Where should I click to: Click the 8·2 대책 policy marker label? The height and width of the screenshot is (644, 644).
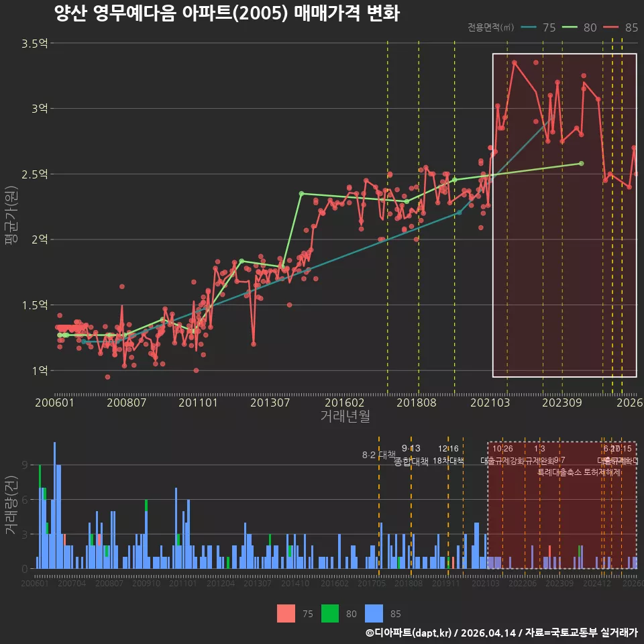[378, 455]
